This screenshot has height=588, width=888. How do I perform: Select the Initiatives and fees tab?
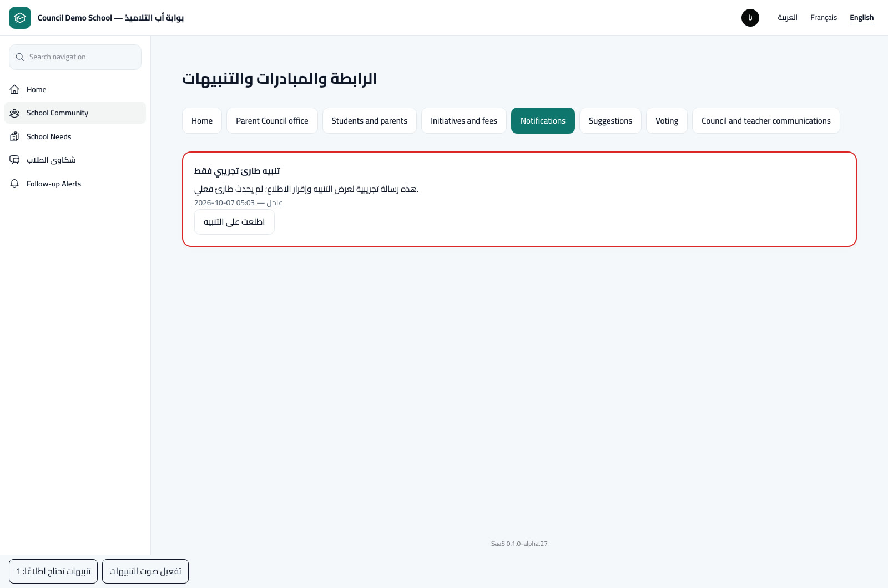(x=464, y=121)
